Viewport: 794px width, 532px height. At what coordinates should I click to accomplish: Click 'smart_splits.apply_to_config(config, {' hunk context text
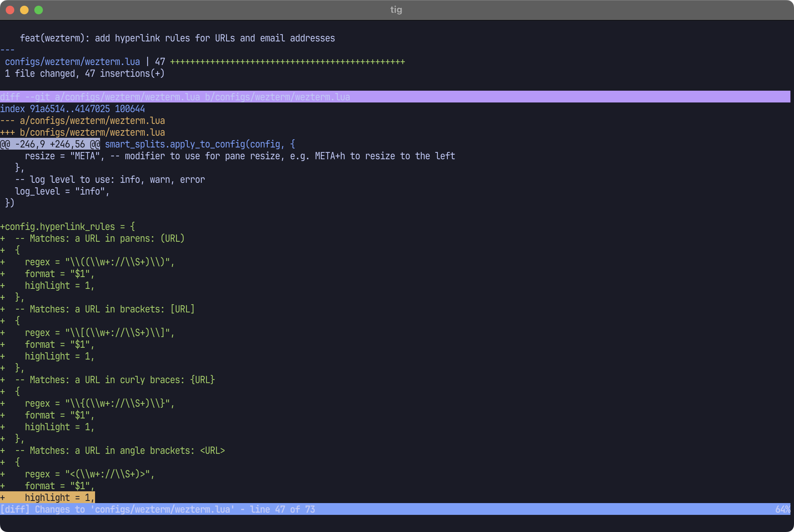[200, 144]
